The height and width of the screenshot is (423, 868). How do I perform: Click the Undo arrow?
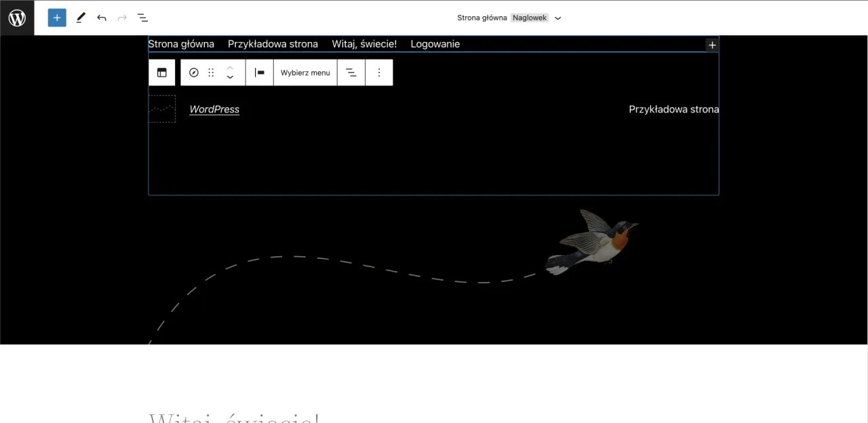[102, 18]
